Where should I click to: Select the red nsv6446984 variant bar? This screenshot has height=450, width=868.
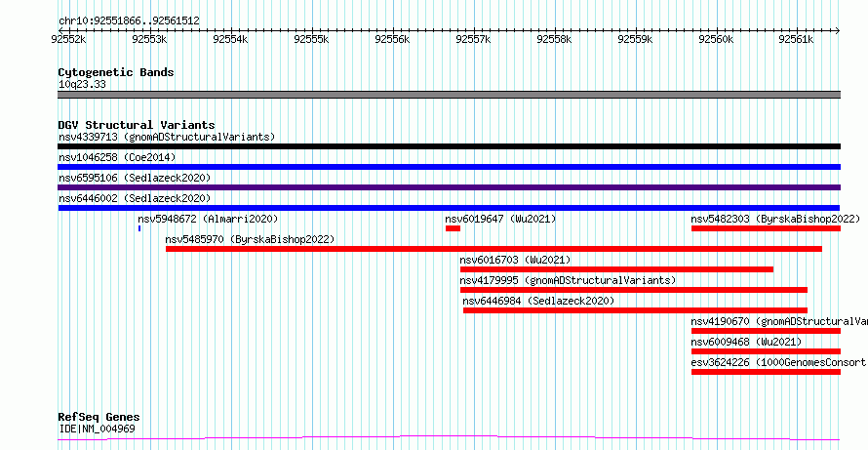pyautogui.click(x=636, y=310)
